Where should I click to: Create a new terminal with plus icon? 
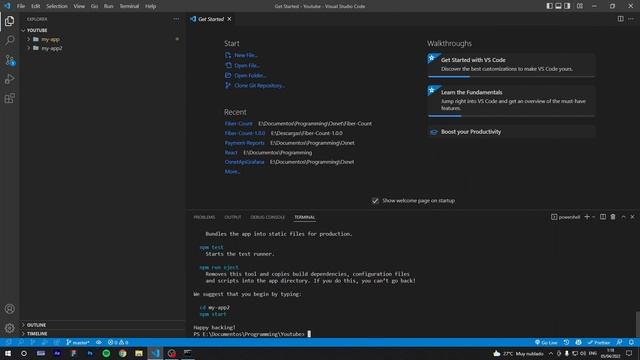pos(587,217)
